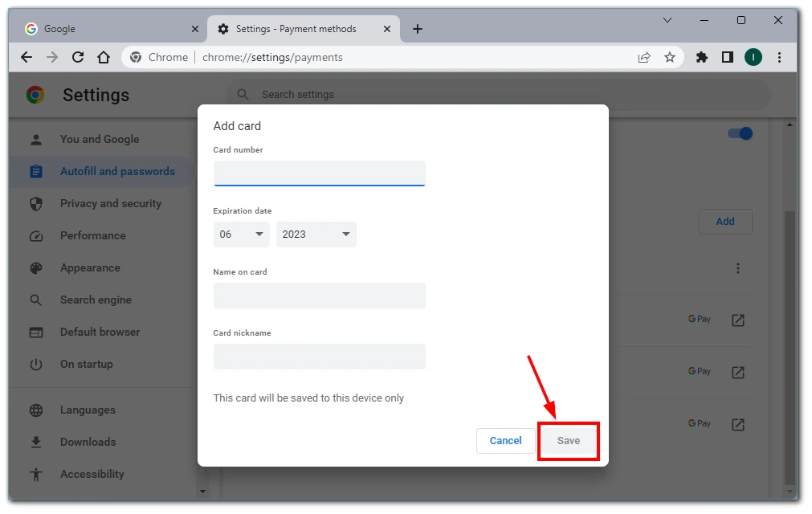812x514 pixels.
Task: Reload the page with the refresh icon
Action: [78, 58]
